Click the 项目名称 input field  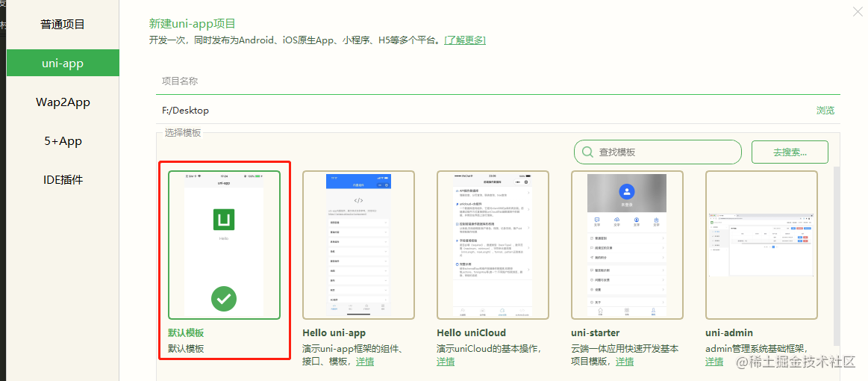pos(498,81)
